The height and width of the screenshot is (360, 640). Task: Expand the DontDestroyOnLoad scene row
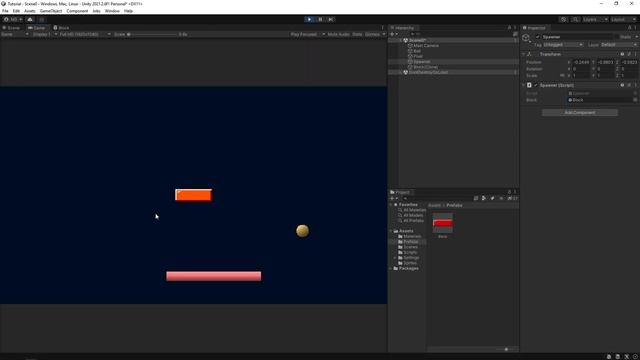pos(400,72)
